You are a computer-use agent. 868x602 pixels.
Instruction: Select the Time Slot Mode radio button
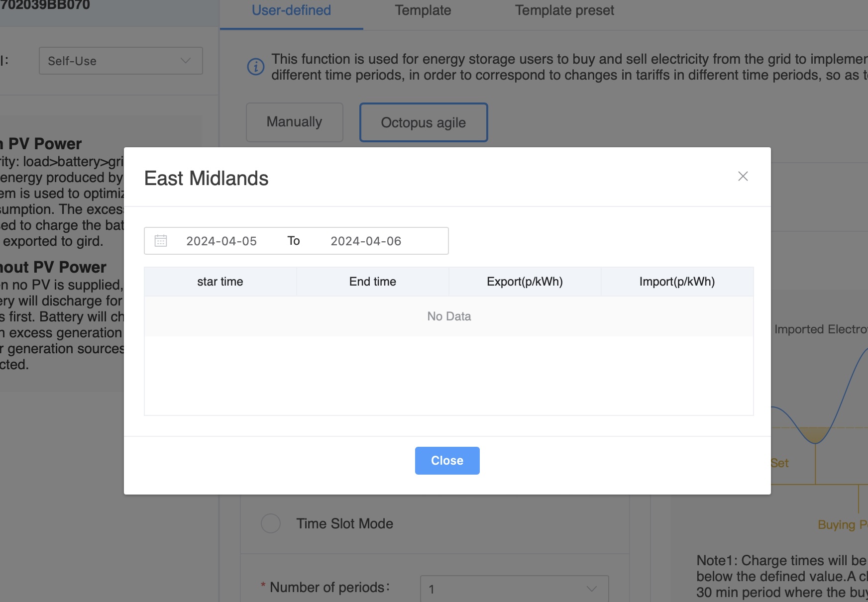(x=271, y=523)
